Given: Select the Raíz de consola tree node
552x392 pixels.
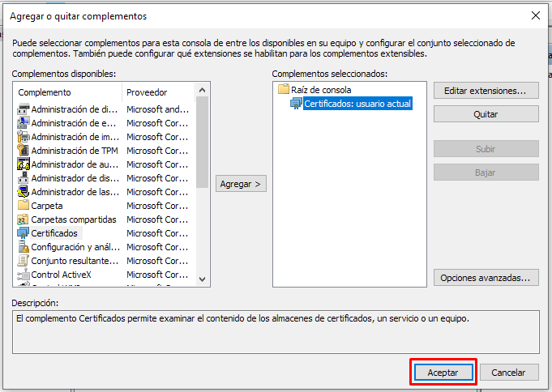Looking at the screenshot, I should [x=321, y=90].
